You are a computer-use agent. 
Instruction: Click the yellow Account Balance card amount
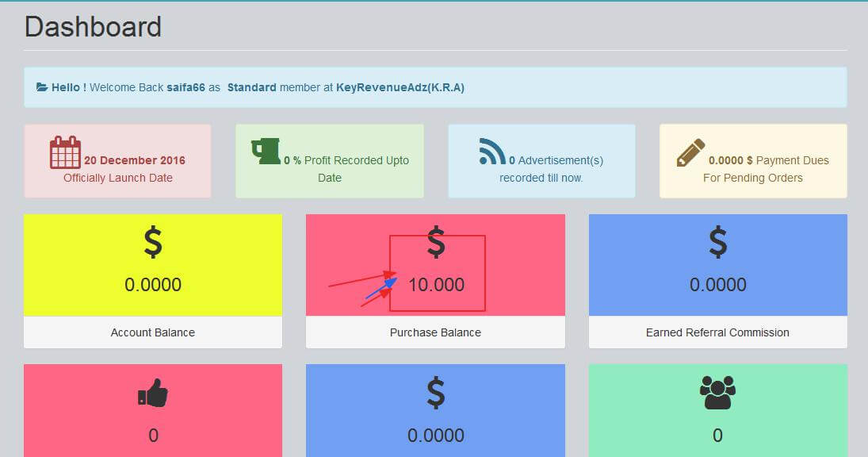[x=153, y=285]
